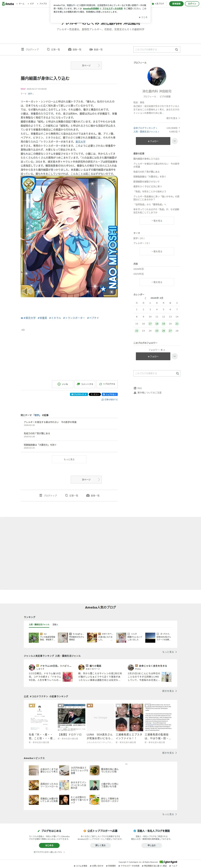The height and width of the screenshot is (868, 201).
Task: Open 著作権についてのご注意 warning link
Action: [147, 392]
